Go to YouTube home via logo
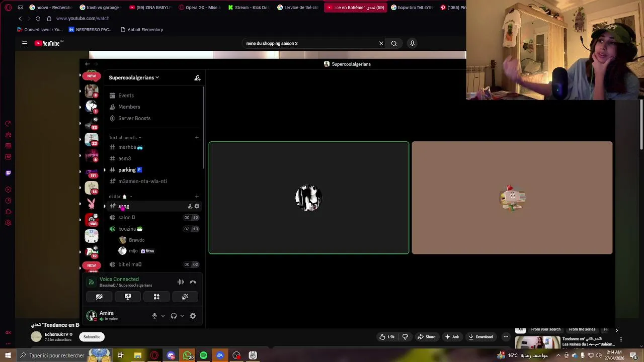The width and height of the screenshot is (644, 362). tap(47, 43)
